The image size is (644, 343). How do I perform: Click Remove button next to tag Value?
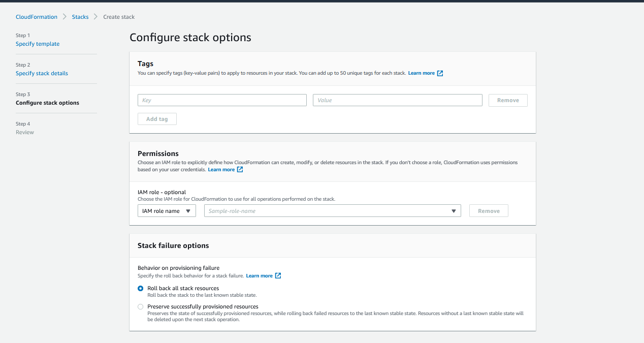(508, 100)
